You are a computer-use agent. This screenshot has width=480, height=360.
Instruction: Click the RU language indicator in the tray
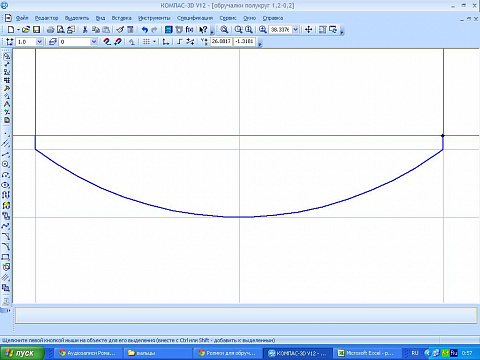(415, 353)
